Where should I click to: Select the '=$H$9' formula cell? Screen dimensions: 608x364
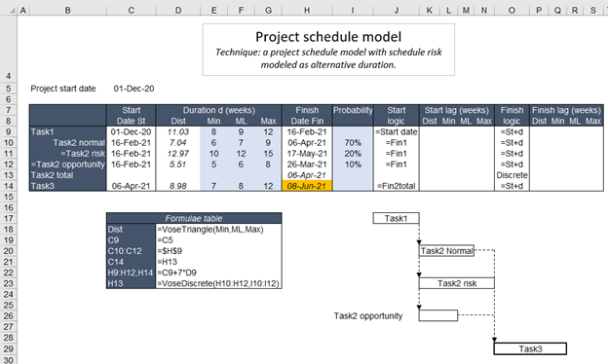[218, 251]
